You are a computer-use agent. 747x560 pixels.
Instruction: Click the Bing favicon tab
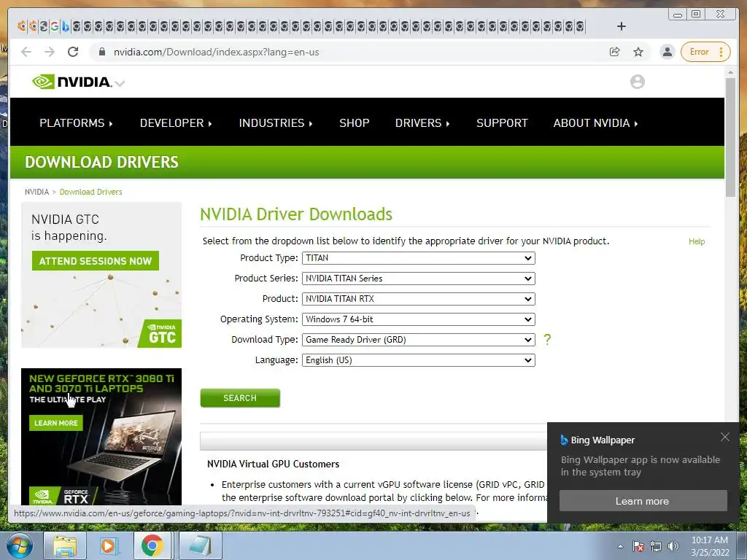coord(65,26)
